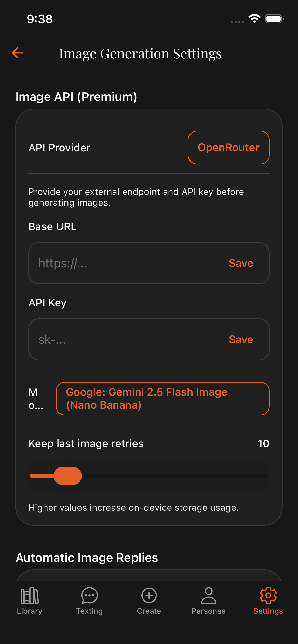298x644 pixels.
Task: Save the Base URL value
Action: [240, 263]
